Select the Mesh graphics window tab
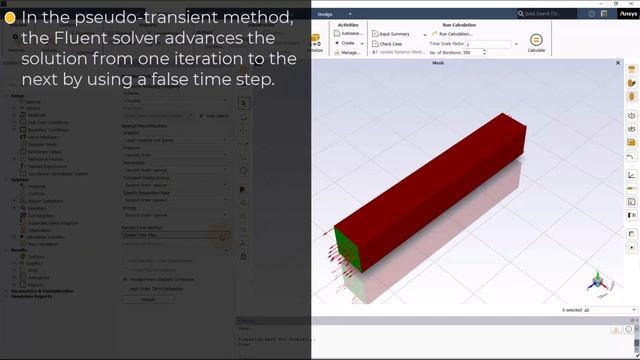This screenshot has height=360, width=640. (x=438, y=63)
